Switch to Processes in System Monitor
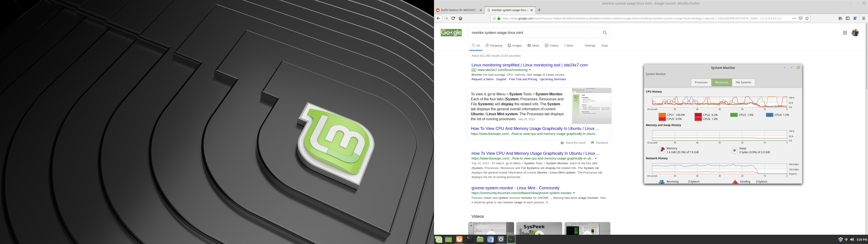 pyautogui.click(x=701, y=82)
